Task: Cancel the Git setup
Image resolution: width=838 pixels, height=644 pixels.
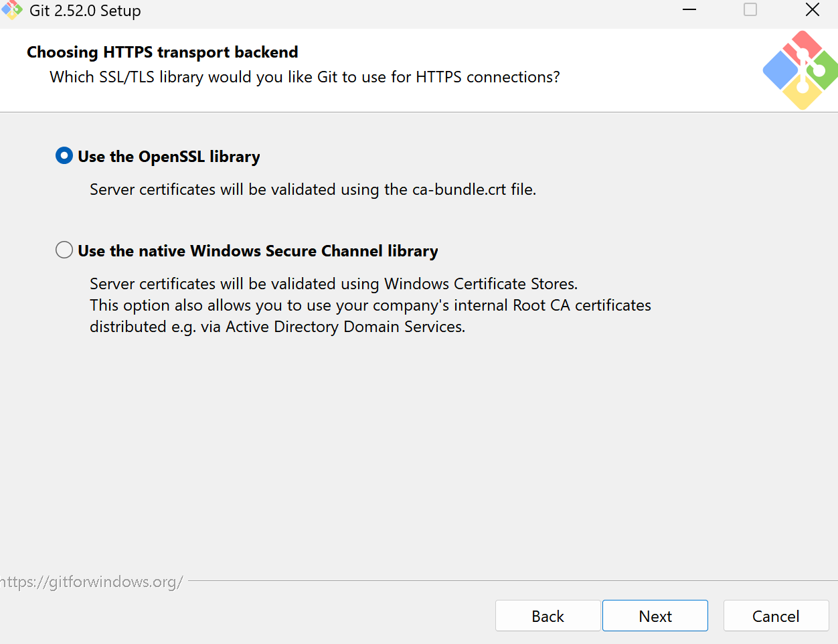Action: tap(776, 616)
